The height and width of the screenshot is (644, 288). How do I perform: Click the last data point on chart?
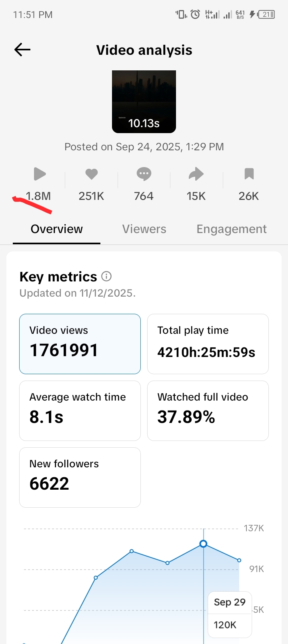(239, 560)
